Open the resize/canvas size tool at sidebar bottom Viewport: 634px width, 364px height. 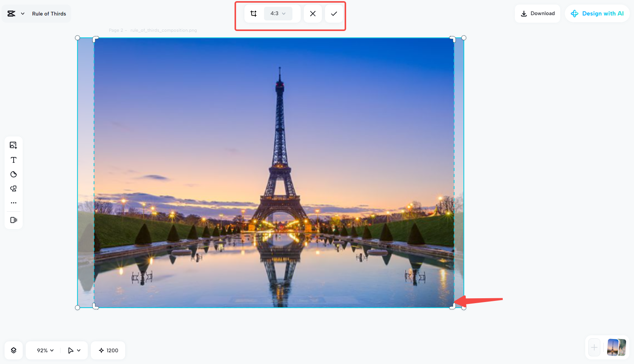tap(14, 220)
